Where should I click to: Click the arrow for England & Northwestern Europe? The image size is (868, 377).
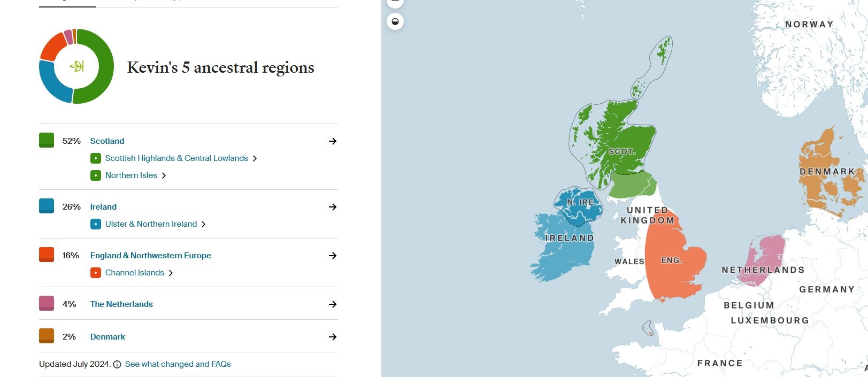tap(333, 256)
